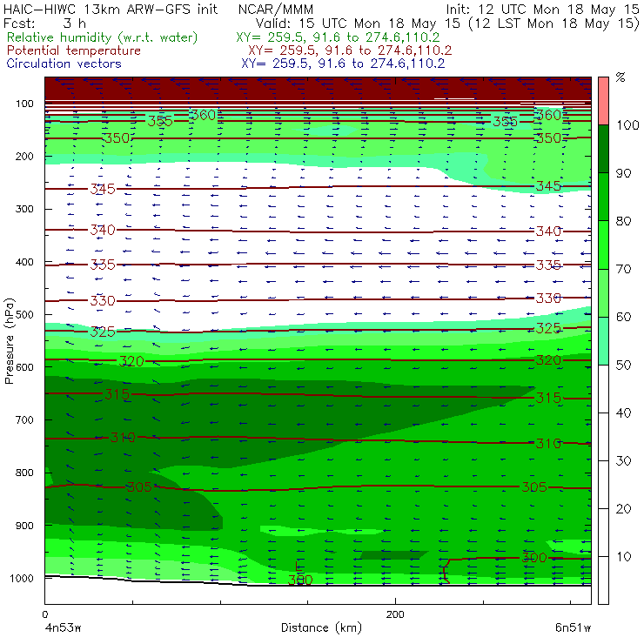Click the colorbar segment between 80 and 90

click(x=603, y=197)
